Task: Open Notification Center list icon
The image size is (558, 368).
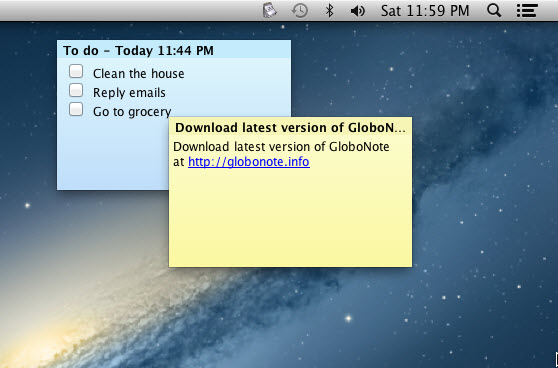Action: [527, 10]
